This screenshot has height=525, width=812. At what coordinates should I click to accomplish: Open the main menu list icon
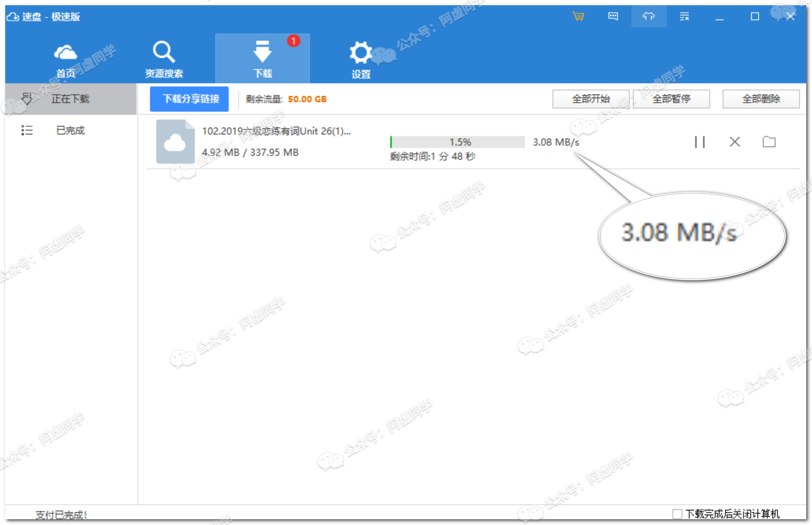[x=684, y=16]
